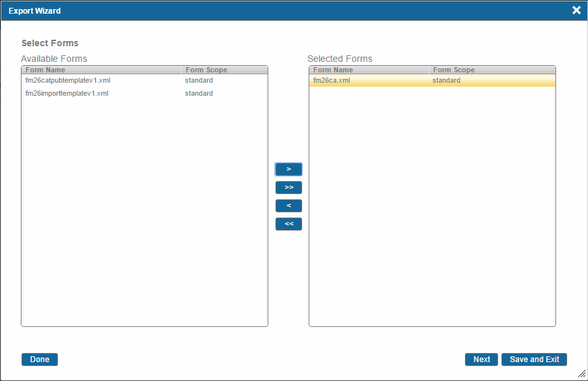Sort Available Forms by Form Name header
588x381 pixels.
tap(101, 70)
